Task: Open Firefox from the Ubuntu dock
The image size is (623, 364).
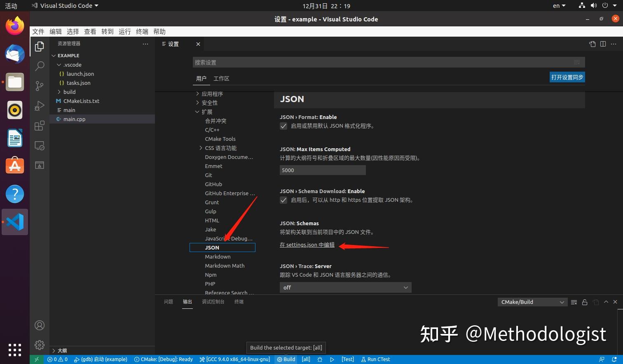Action: tap(15, 26)
